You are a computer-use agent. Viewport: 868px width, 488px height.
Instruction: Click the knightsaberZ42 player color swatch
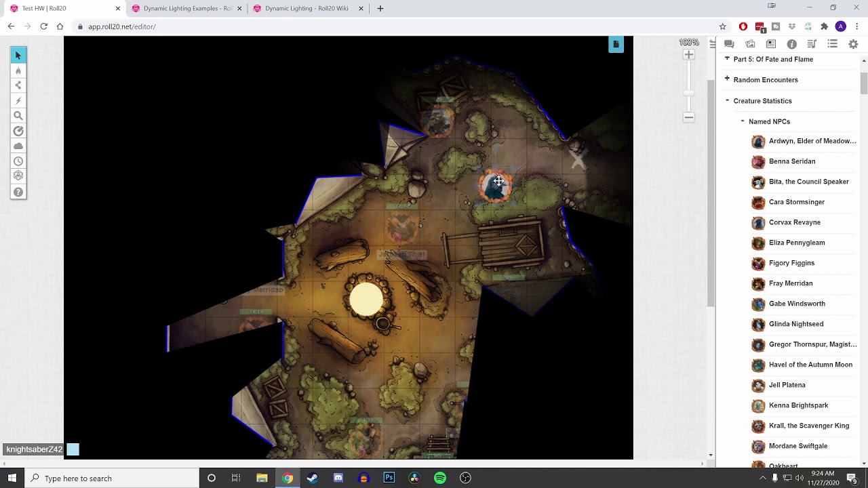tap(73, 449)
